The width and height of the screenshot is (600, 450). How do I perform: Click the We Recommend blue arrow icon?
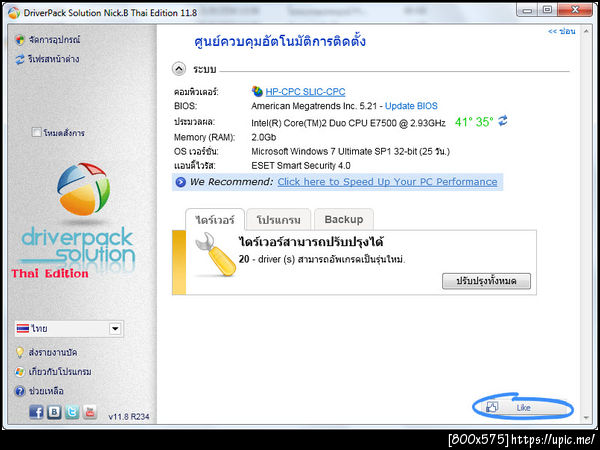coord(180,182)
